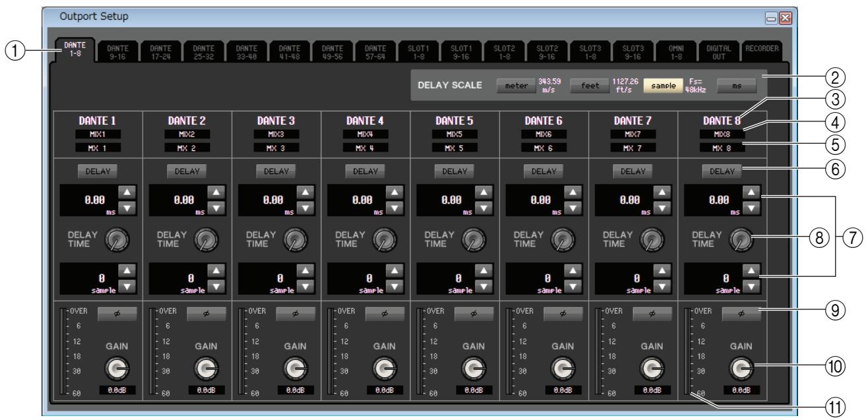Click the DANTE 3 delay sample value field
Image resolution: width=868 pixels, height=420 pixels.
tap(268, 278)
